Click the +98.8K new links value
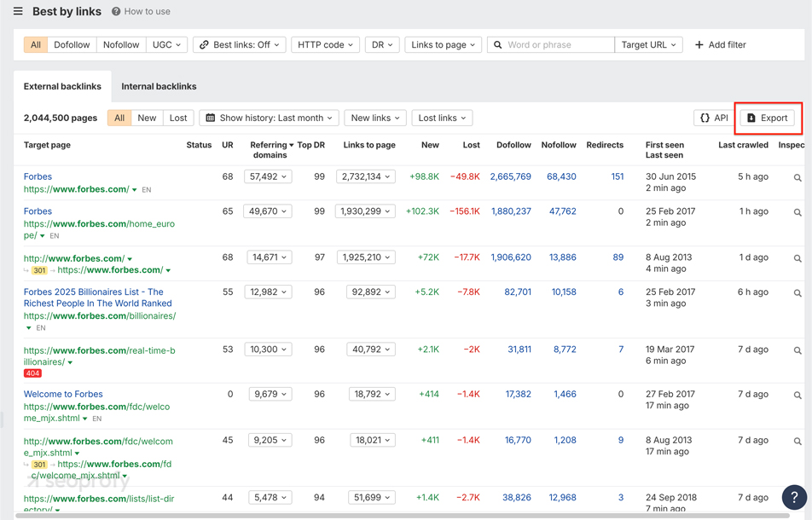Image resolution: width=812 pixels, height=520 pixels. click(x=424, y=176)
